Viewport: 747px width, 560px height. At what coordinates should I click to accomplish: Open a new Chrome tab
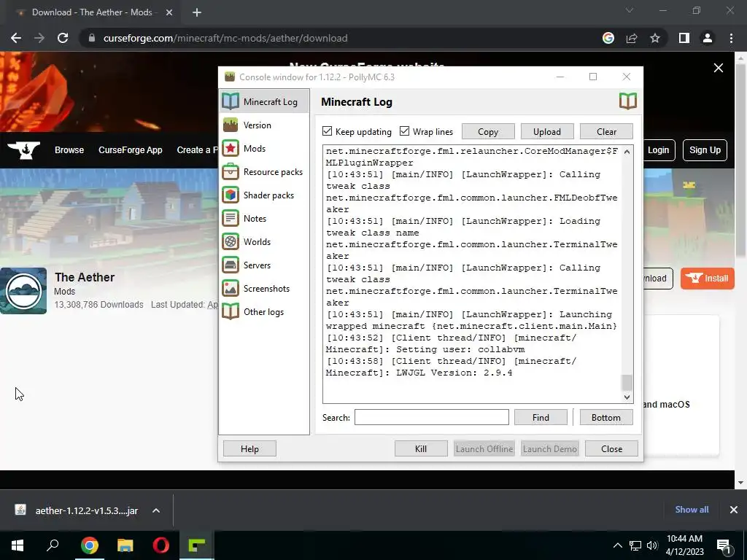pos(197,12)
